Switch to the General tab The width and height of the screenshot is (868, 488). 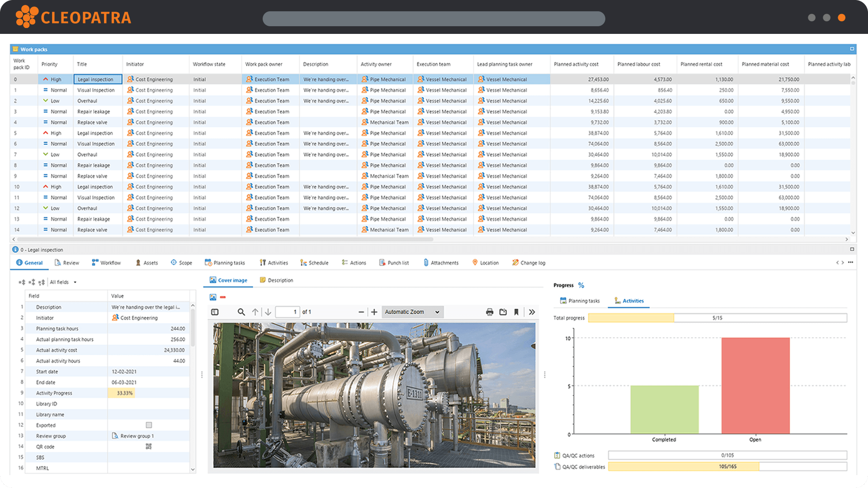click(29, 263)
